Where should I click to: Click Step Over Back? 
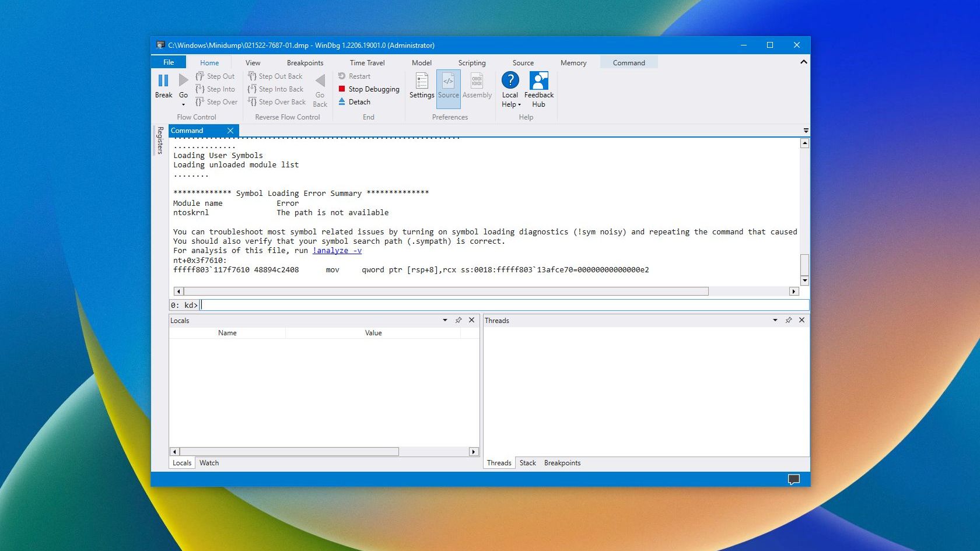click(x=277, y=102)
